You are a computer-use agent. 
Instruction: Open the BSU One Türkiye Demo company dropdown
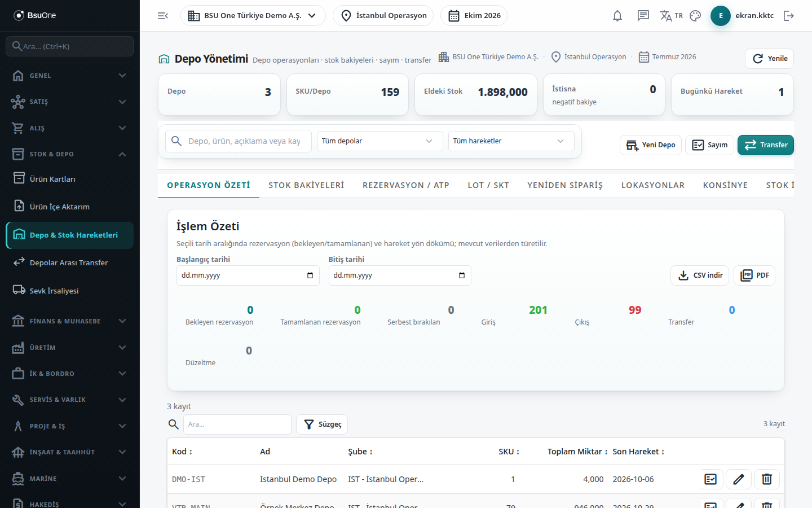pos(253,16)
